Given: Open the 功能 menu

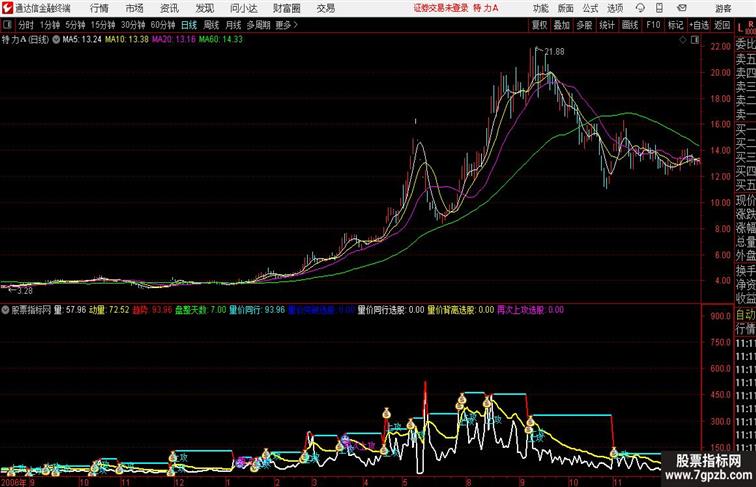Looking at the screenshot, I should pyautogui.click(x=540, y=8).
